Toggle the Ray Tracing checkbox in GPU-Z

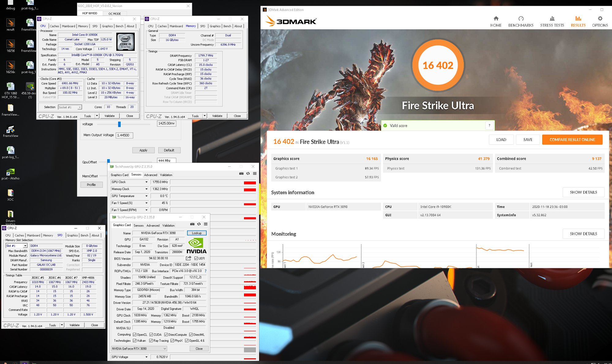pos(151,340)
